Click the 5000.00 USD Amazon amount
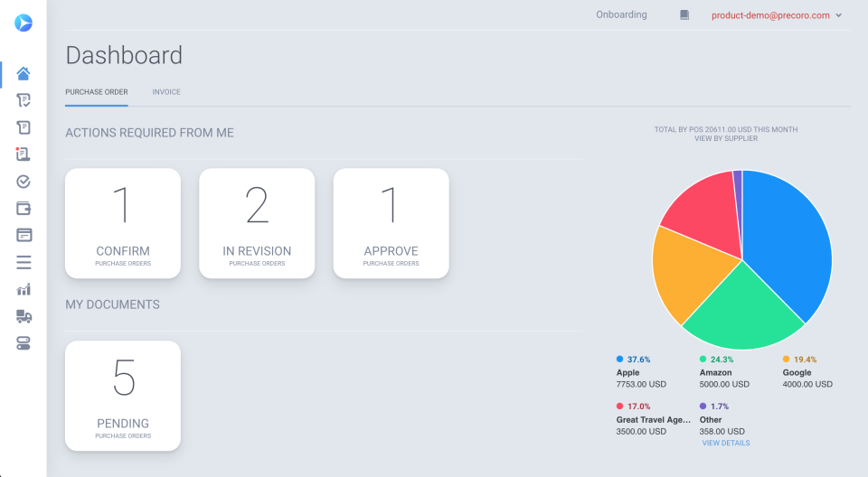Viewport: 868px width, 477px height. tap(724, 384)
